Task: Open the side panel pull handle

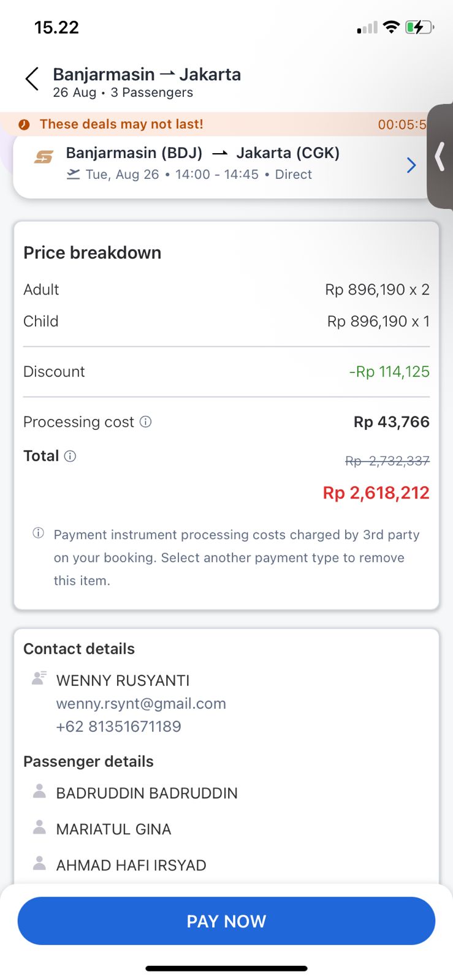Action: [440, 157]
